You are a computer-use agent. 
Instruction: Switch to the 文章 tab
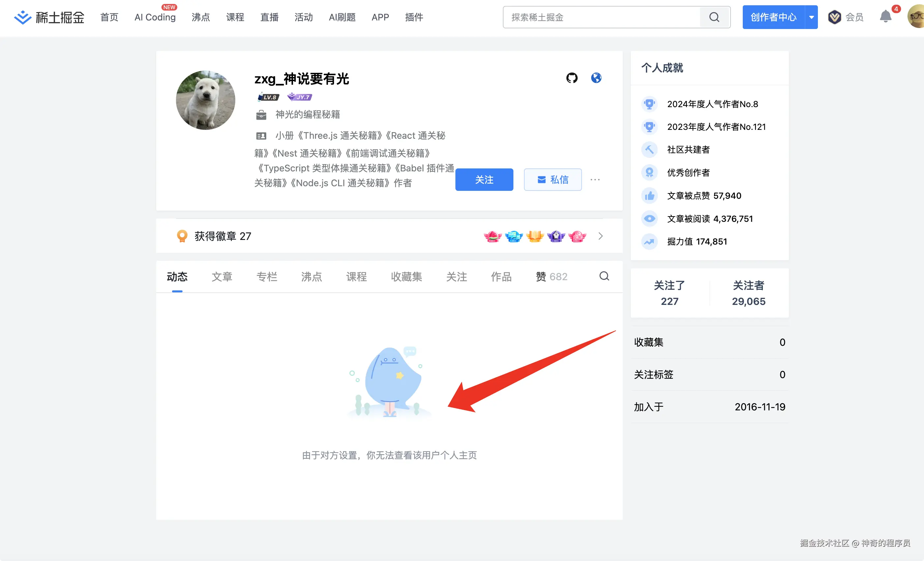[x=222, y=276]
